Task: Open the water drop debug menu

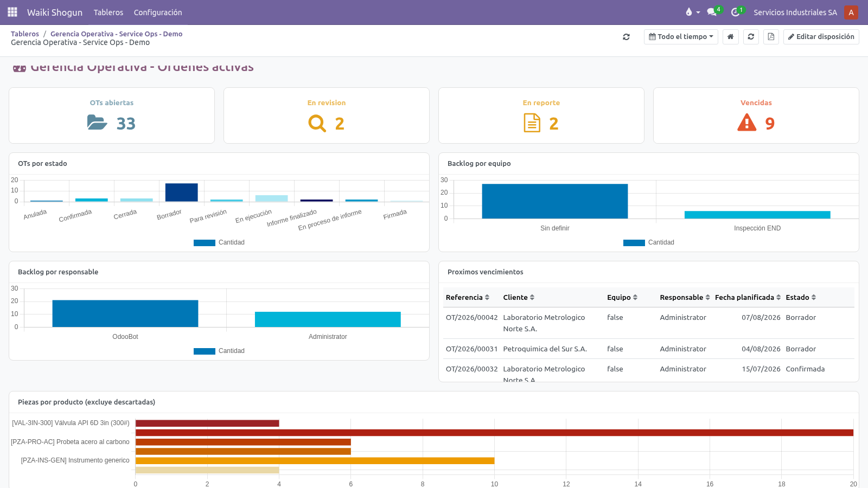Action: (x=688, y=12)
